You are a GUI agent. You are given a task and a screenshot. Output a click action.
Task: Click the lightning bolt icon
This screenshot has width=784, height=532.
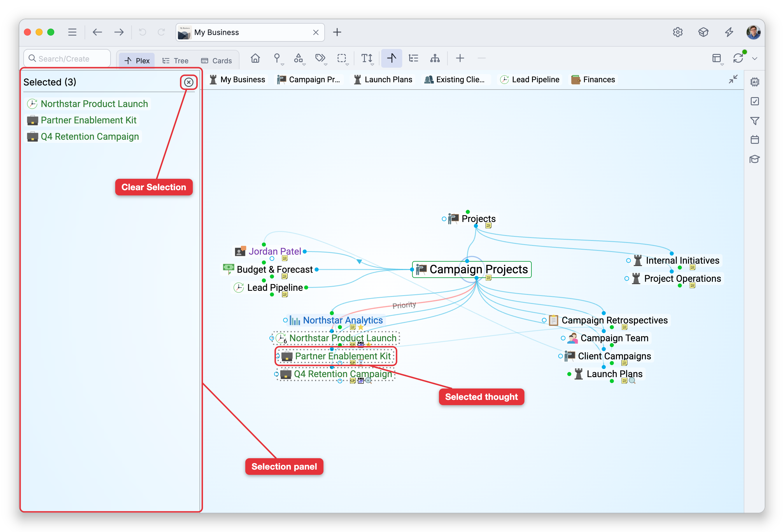(x=729, y=32)
